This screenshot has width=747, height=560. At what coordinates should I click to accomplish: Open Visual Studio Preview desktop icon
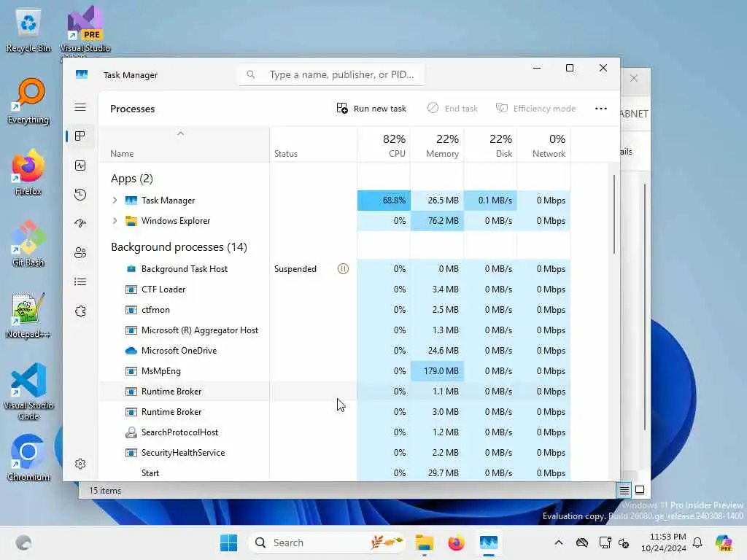(x=85, y=29)
